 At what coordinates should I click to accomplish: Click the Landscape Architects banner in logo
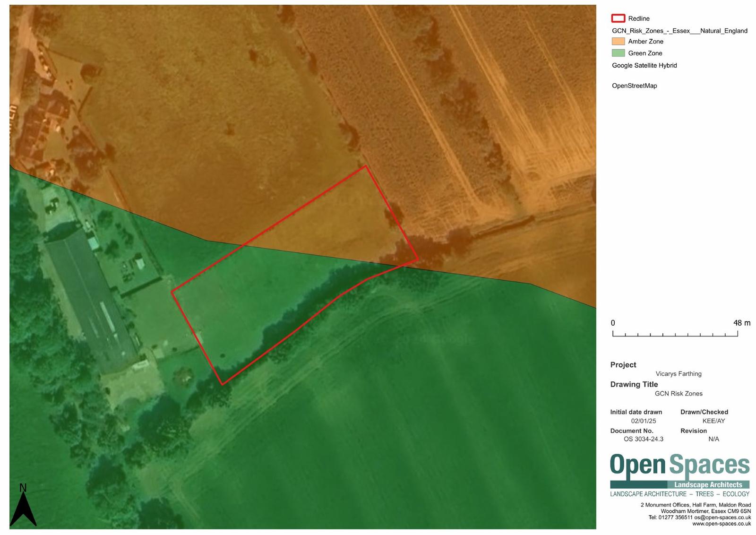click(708, 484)
